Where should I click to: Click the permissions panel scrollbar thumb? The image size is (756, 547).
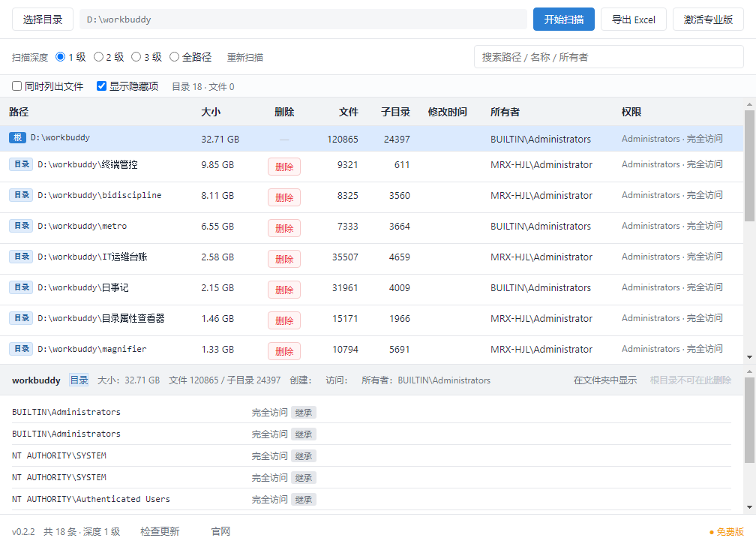coord(750,421)
